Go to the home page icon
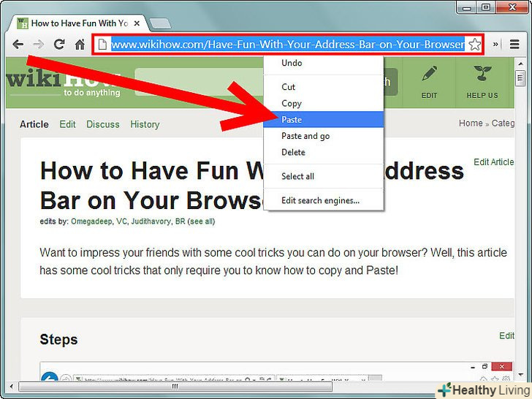This screenshot has width=532, height=399. click(x=80, y=44)
